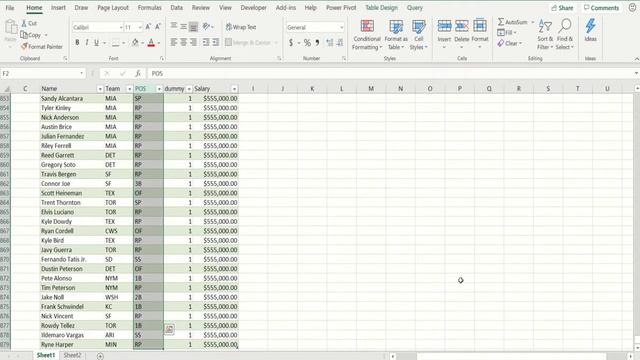Switch to the Table Design tab

[381, 8]
